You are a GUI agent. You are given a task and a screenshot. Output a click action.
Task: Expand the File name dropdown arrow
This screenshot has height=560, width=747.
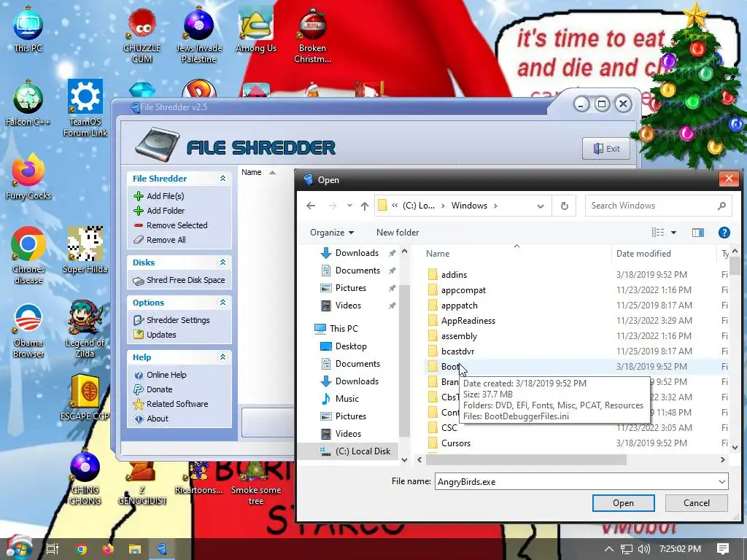pos(722,482)
